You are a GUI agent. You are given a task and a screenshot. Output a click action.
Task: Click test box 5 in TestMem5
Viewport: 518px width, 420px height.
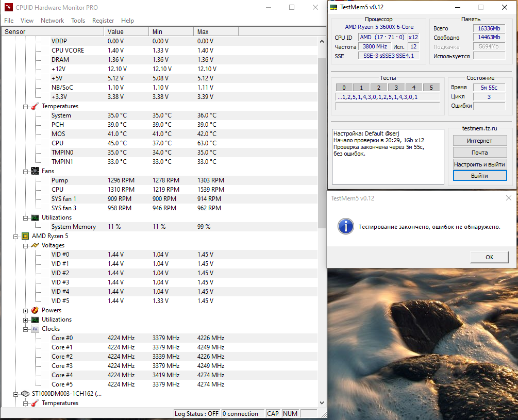pyautogui.click(x=431, y=88)
